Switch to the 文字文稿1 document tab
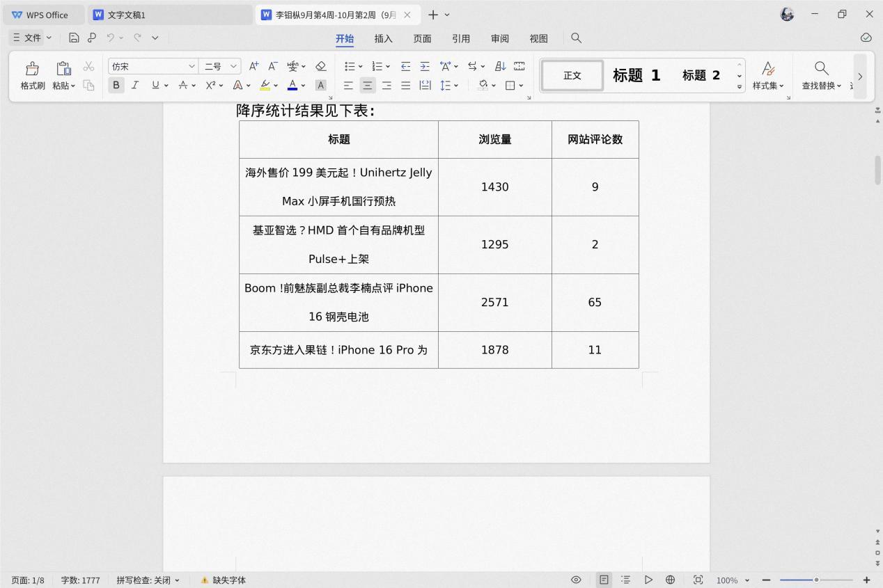The width and height of the screenshot is (883, 588). click(x=170, y=15)
